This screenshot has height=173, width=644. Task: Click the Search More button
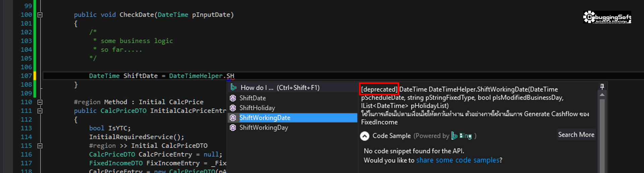click(576, 135)
